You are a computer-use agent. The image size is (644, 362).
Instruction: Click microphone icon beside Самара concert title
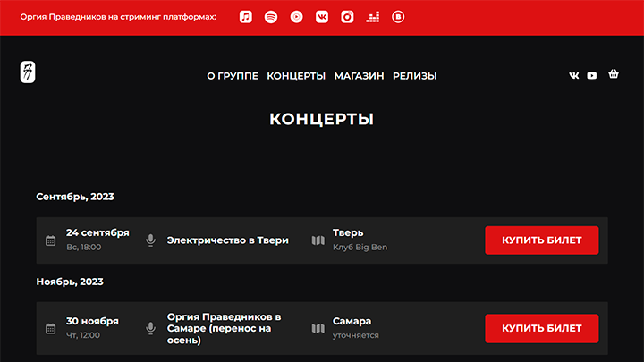point(151,328)
